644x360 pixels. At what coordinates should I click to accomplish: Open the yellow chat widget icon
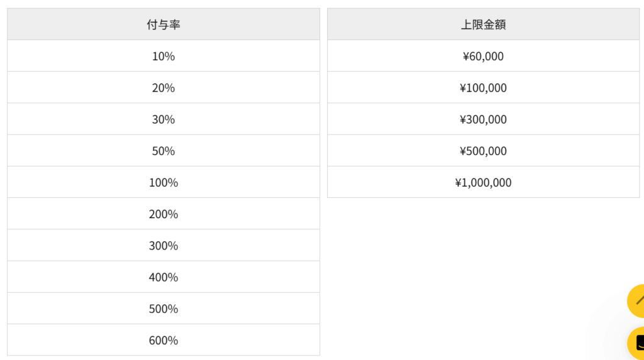[636, 343]
